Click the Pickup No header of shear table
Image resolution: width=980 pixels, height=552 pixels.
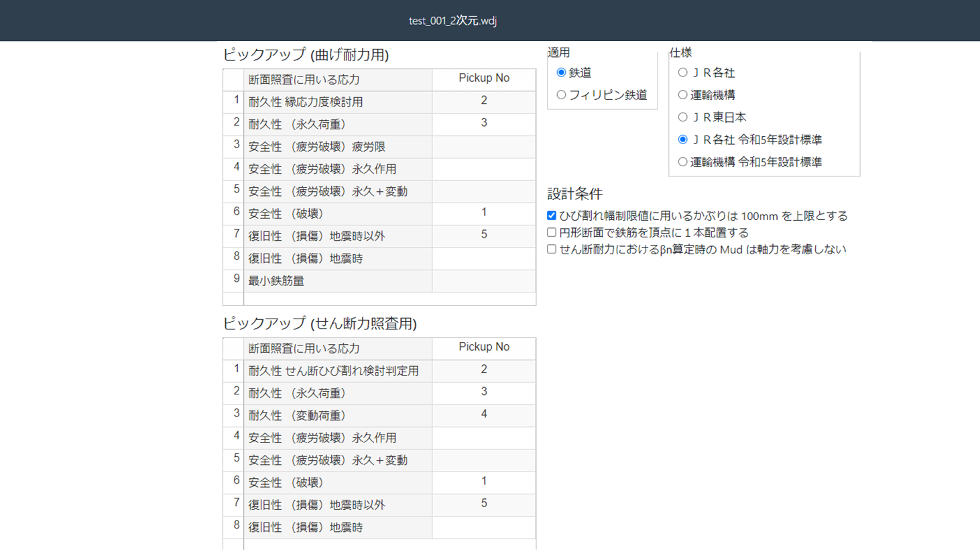coord(484,347)
